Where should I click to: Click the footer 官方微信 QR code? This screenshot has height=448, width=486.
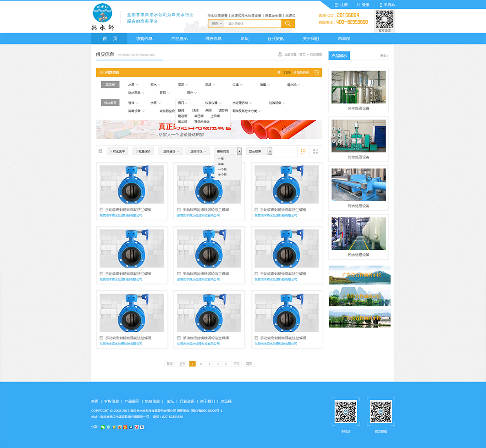381,412
